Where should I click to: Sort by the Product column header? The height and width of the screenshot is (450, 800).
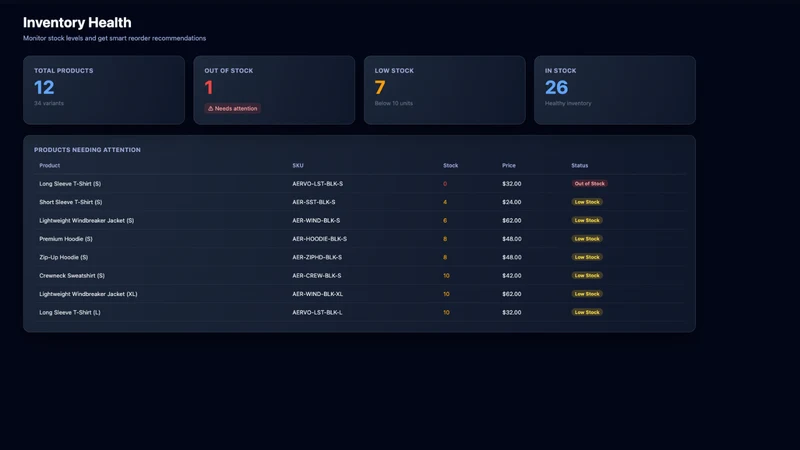tap(49, 165)
